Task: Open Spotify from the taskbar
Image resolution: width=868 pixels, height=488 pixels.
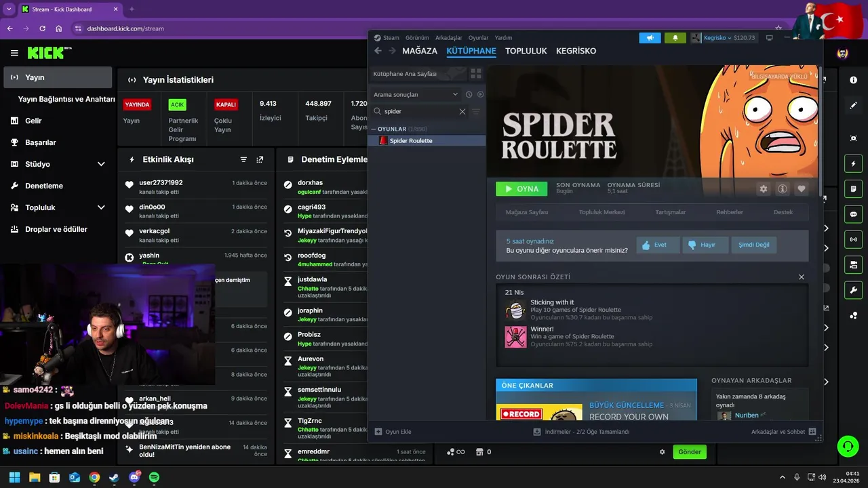Action: (154, 477)
